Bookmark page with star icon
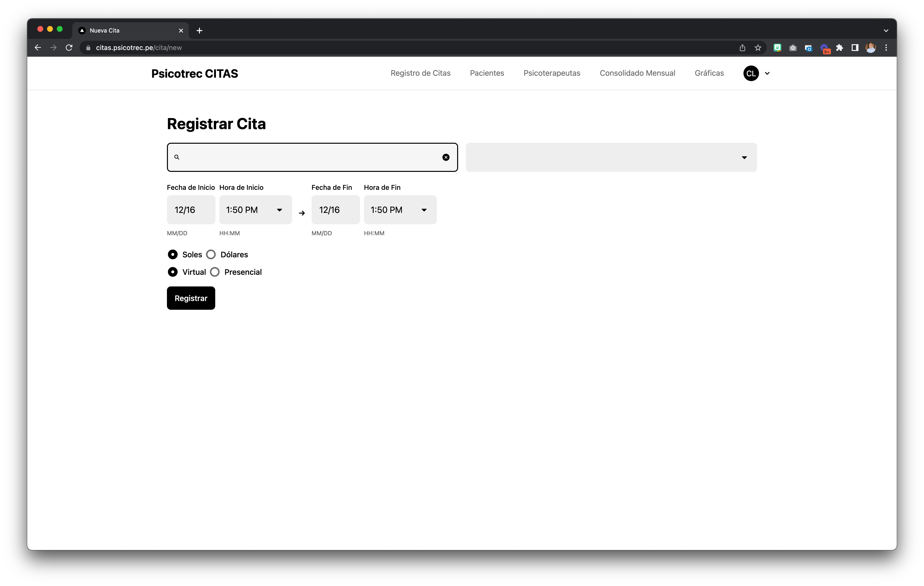Screen dimensions: 924x586 click(x=758, y=48)
